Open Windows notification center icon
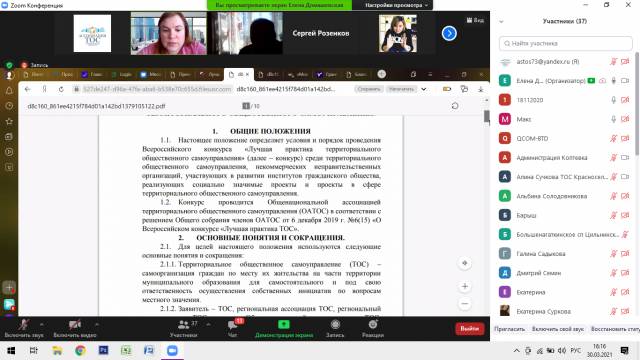Viewport: 640px width, 360px height. pyautogui.click(x=624, y=351)
